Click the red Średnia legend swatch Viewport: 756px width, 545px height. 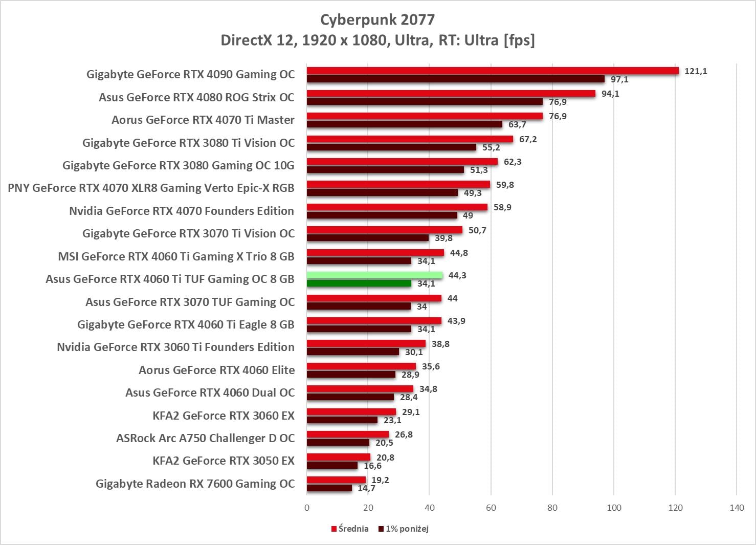pos(334,529)
